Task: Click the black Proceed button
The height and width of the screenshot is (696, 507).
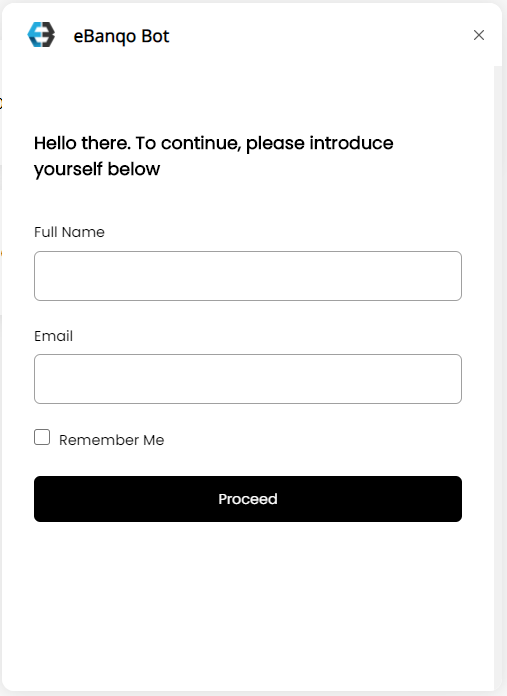Action: click(x=248, y=499)
